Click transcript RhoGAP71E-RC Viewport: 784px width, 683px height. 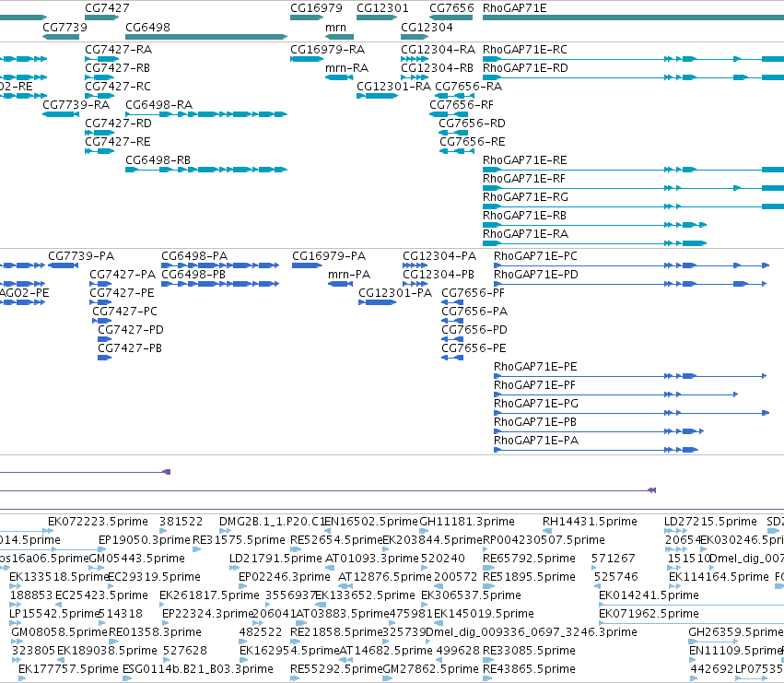(x=524, y=50)
